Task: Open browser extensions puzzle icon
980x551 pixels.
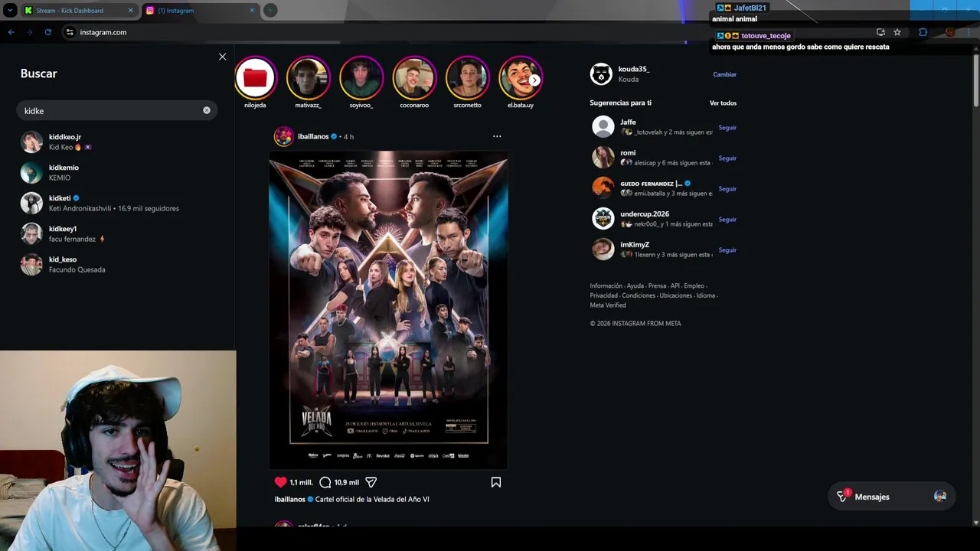Action: click(923, 32)
